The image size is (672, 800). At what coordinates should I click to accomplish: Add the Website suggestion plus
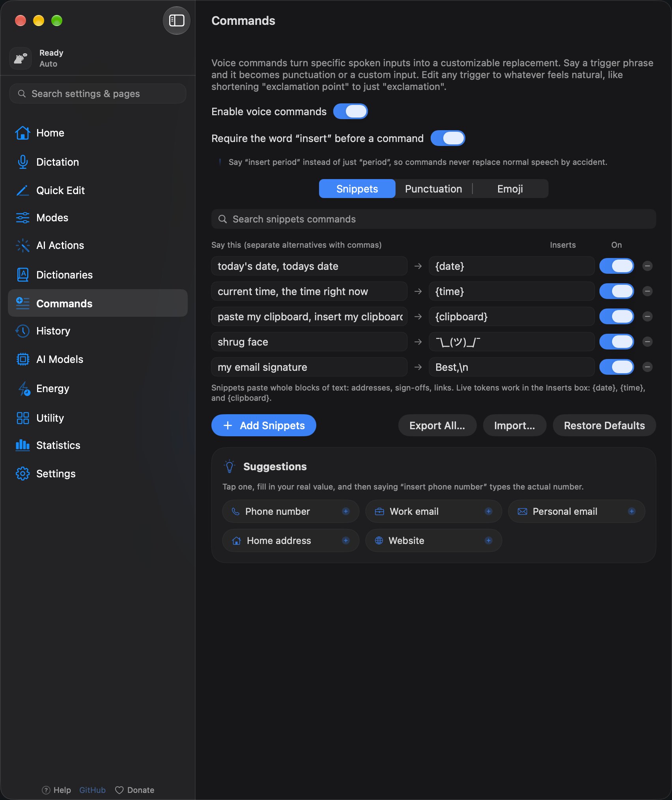(x=489, y=540)
